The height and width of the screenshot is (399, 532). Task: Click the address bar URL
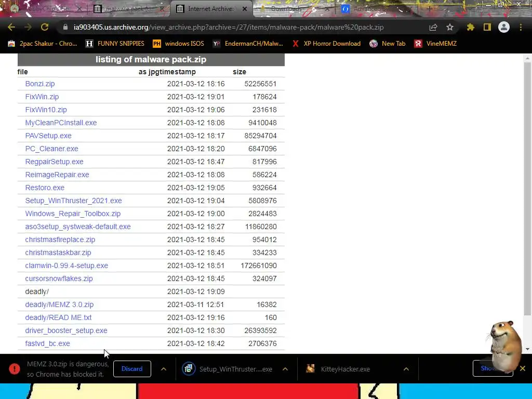tap(229, 27)
